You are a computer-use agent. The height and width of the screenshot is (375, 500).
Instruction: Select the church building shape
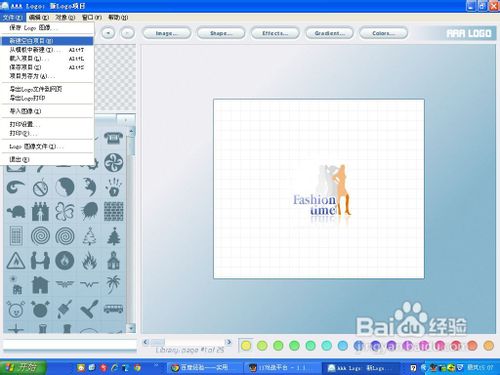(x=114, y=260)
